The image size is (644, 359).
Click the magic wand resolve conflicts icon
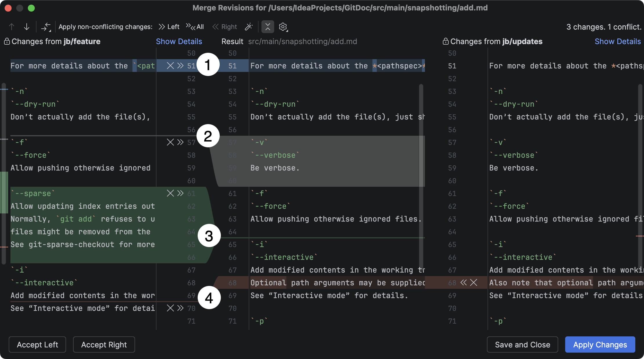[249, 27]
